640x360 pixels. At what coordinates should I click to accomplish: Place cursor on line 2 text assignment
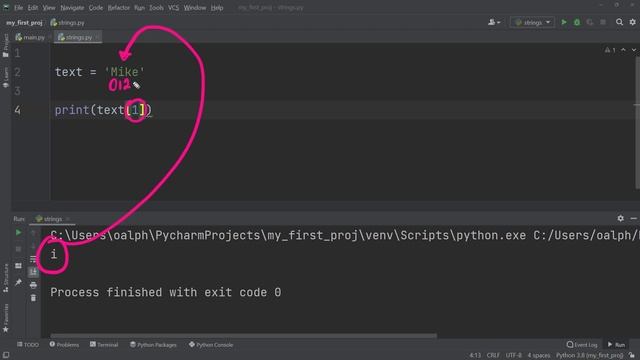pos(100,72)
